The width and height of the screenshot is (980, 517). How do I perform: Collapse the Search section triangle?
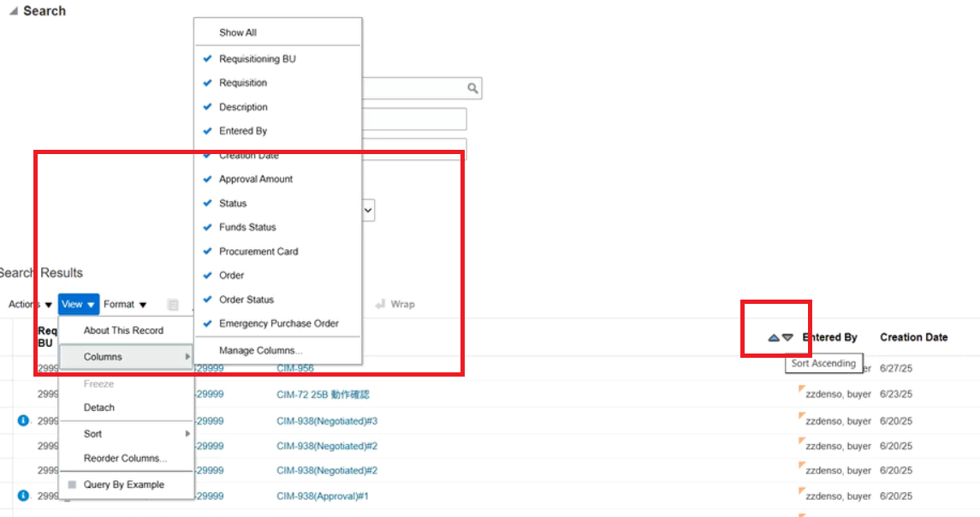tap(13, 11)
